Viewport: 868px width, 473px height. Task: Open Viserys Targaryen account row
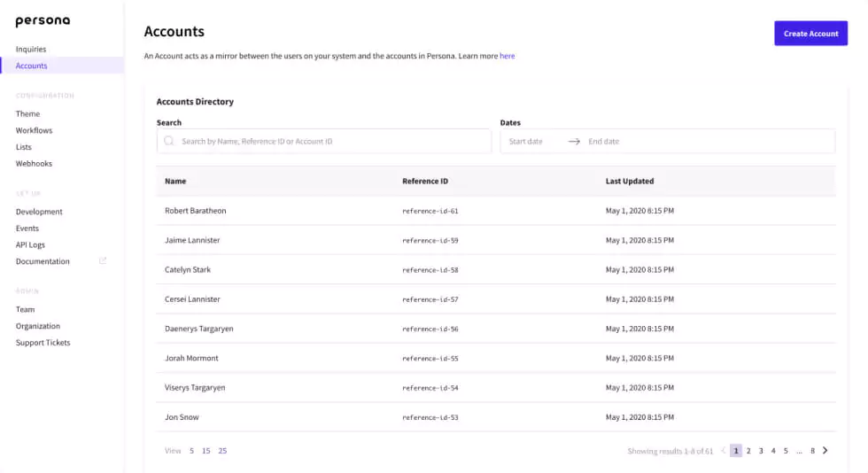pos(496,388)
